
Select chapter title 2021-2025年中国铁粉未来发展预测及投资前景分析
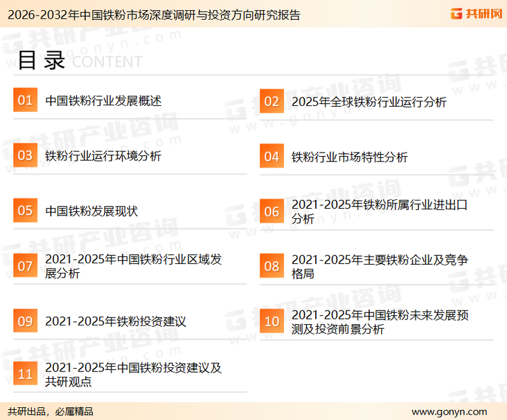pos(380,322)
